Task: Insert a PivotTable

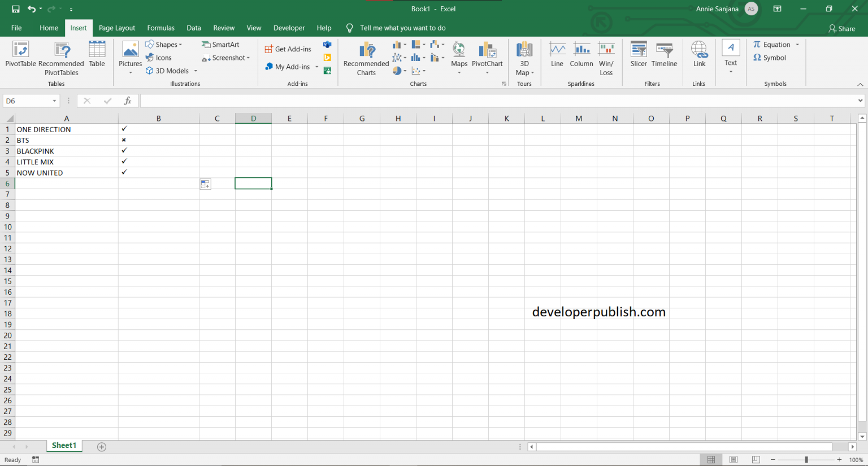Action: click(20, 56)
